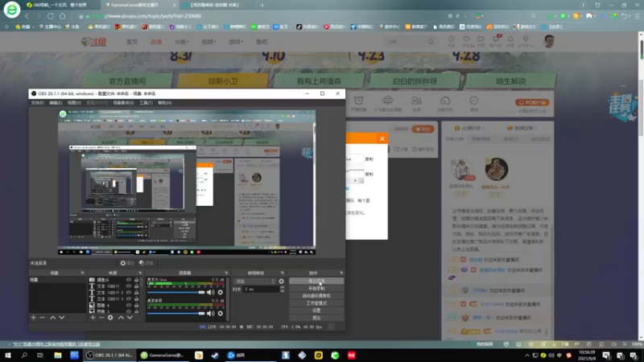Open the filters button in OBS source toolbar
This screenshot has width=644, height=362.
[x=147, y=263]
